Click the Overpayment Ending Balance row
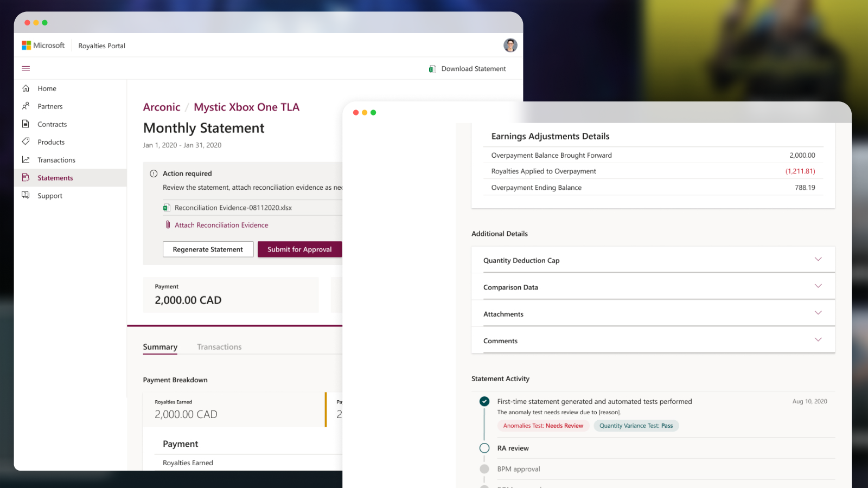Image resolution: width=868 pixels, height=488 pixels. [x=653, y=187]
